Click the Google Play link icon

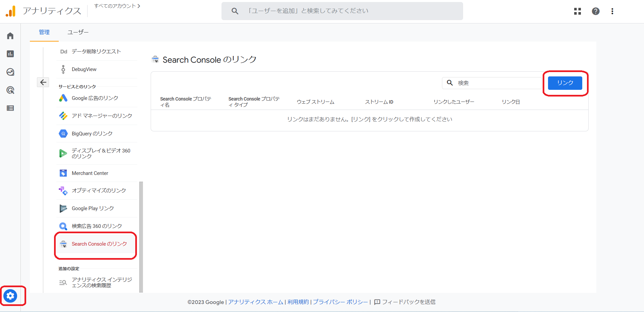coord(63,208)
